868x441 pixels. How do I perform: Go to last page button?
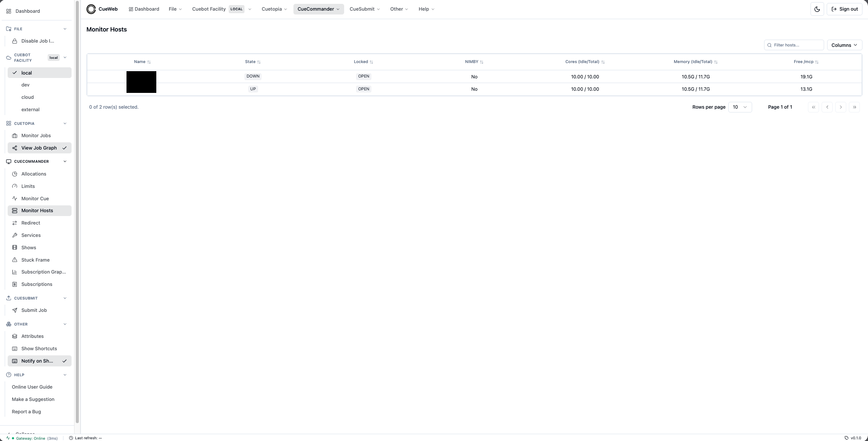coord(854,107)
